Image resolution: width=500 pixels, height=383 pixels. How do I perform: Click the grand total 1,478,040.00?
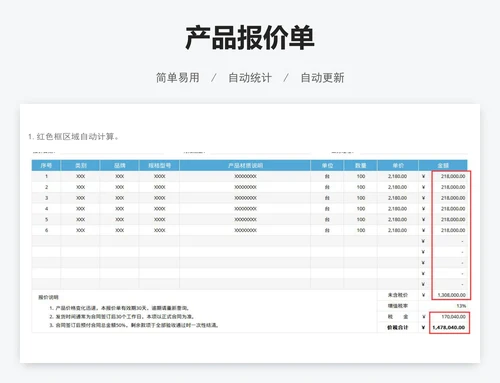coord(449,327)
